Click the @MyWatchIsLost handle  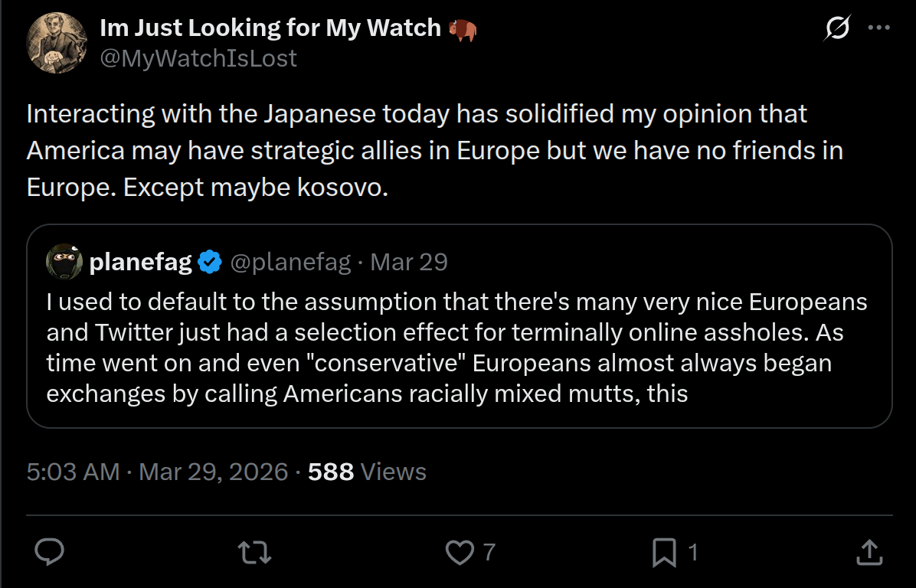198,58
